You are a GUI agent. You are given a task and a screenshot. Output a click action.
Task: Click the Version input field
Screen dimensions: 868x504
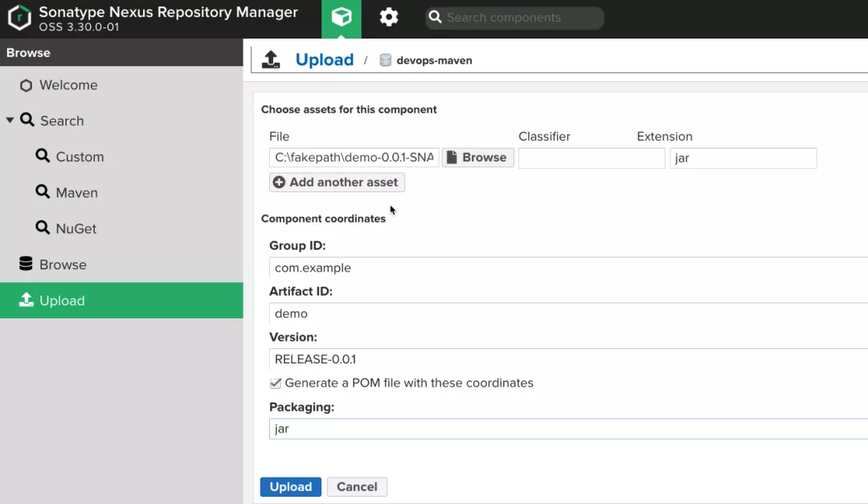click(568, 359)
